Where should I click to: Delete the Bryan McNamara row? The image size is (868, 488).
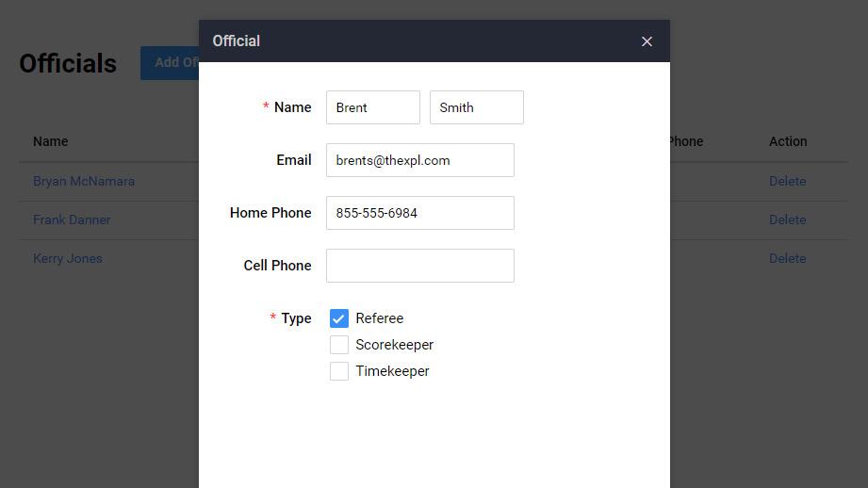[787, 181]
